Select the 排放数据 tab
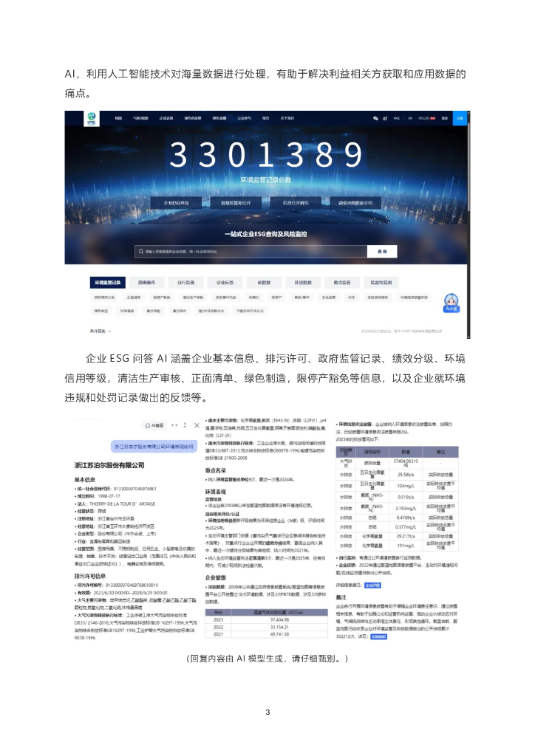 click(303, 283)
